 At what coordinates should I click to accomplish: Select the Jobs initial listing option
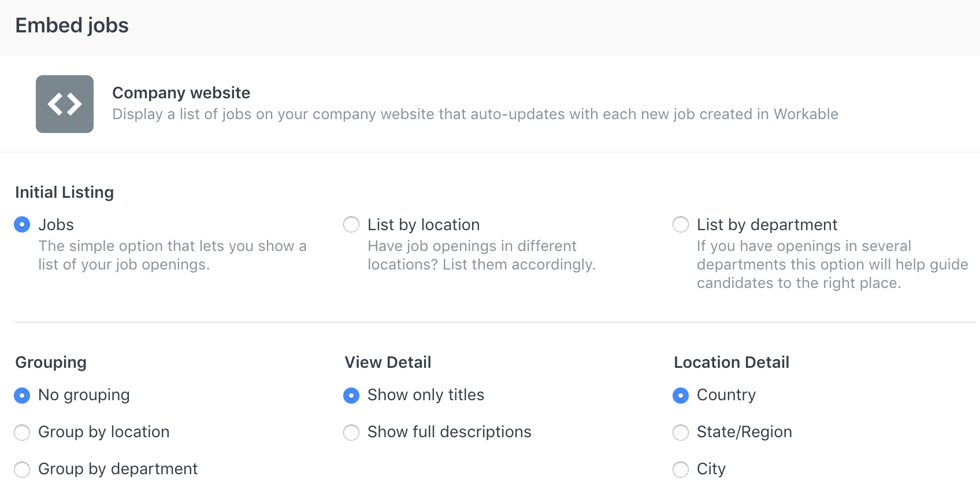pos(22,224)
